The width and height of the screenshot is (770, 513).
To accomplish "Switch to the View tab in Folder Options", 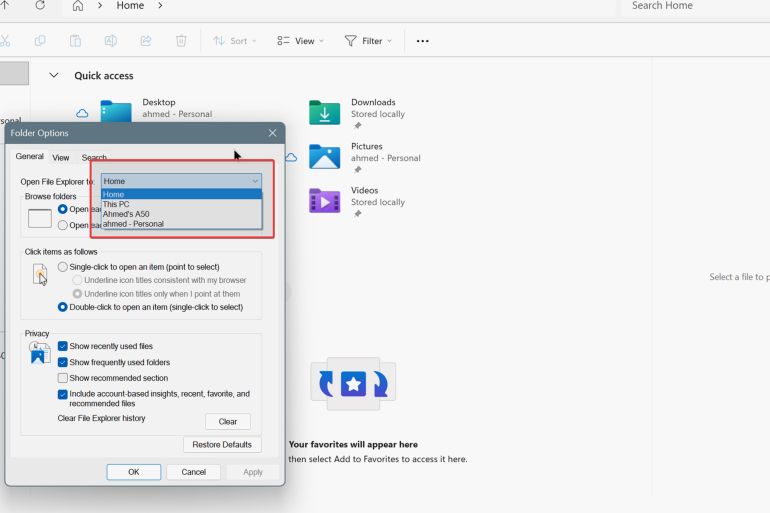I will [x=61, y=158].
